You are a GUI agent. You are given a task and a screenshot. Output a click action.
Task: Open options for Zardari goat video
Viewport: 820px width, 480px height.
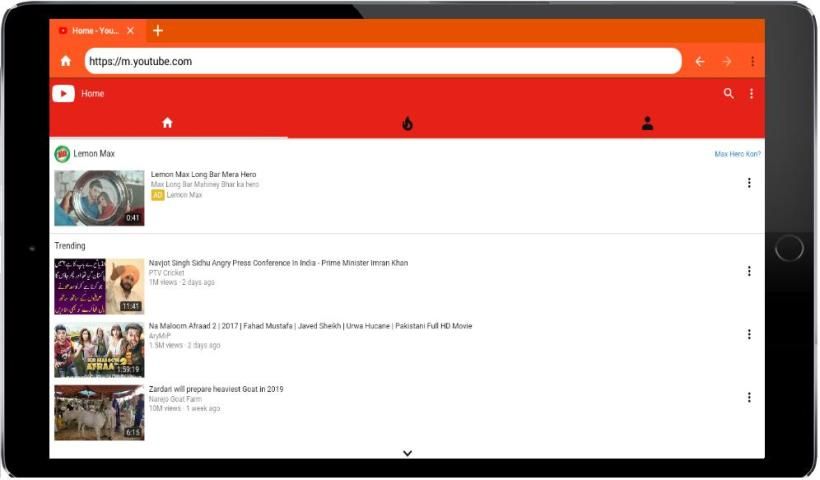click(x=748, y=397)
